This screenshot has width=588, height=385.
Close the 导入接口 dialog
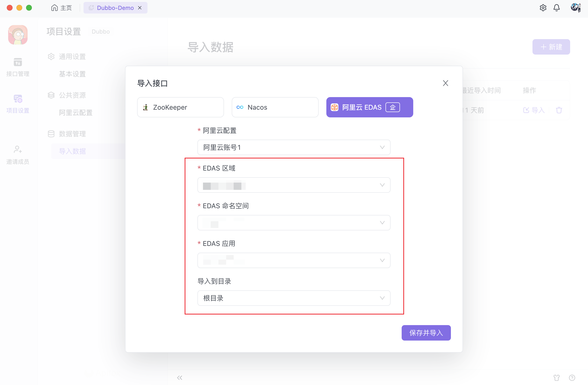coord(445,83)
